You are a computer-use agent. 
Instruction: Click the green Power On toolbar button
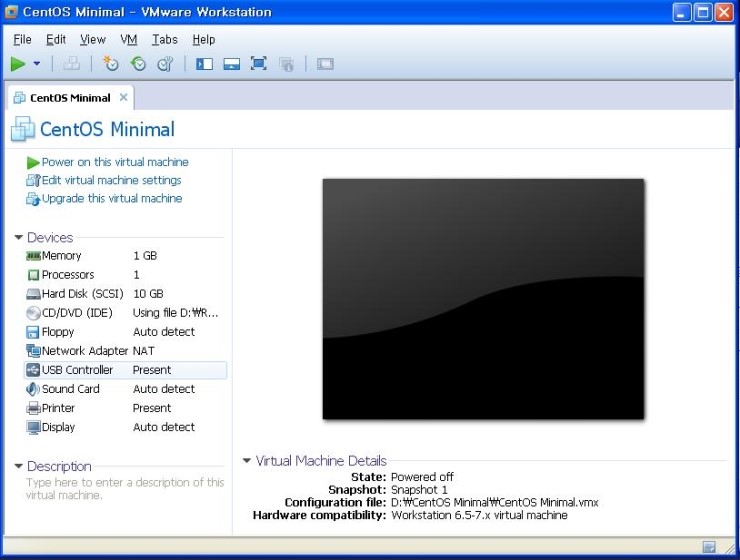[18, 64]
